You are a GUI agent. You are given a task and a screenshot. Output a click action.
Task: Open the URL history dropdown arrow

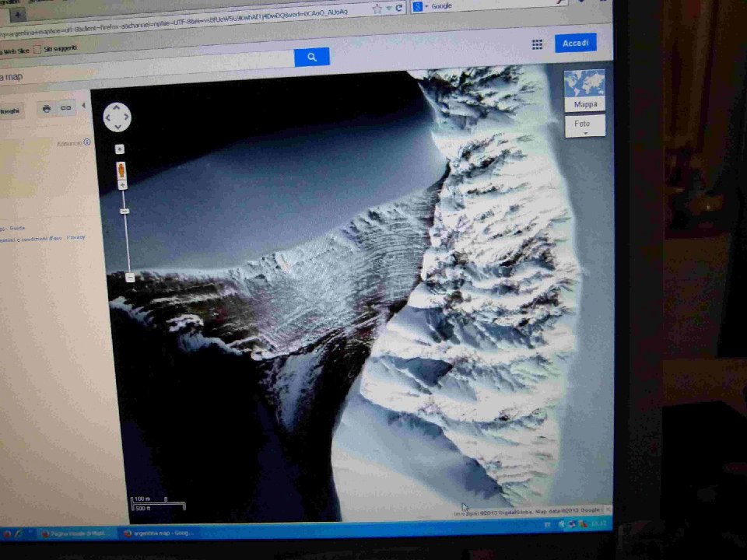[x=389, y=9]
